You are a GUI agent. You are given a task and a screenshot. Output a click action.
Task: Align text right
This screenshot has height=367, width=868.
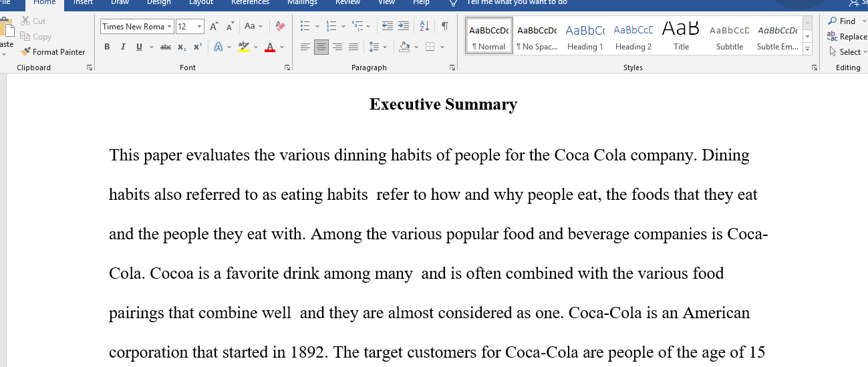point(337,47)
